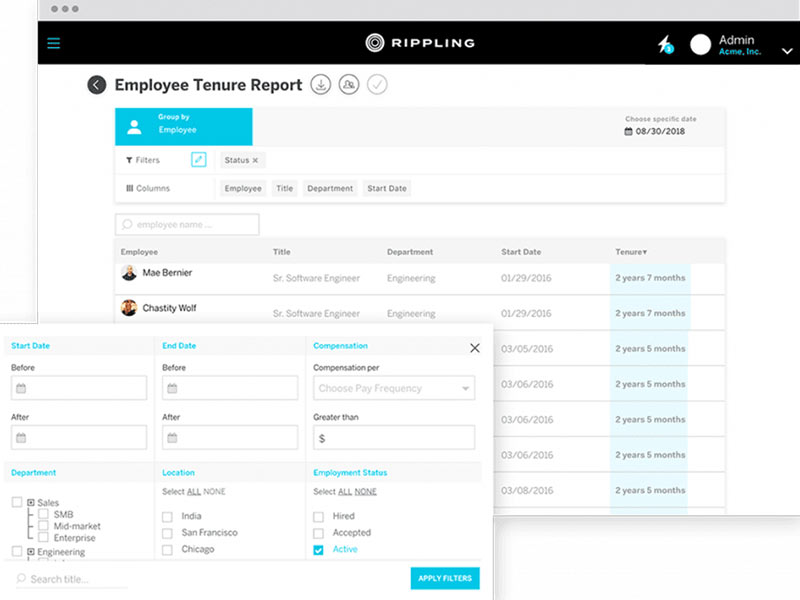Click the Title column chip
Image resolution: width=800 pixels, height=600 pixels.
click(x=285, y=188)
